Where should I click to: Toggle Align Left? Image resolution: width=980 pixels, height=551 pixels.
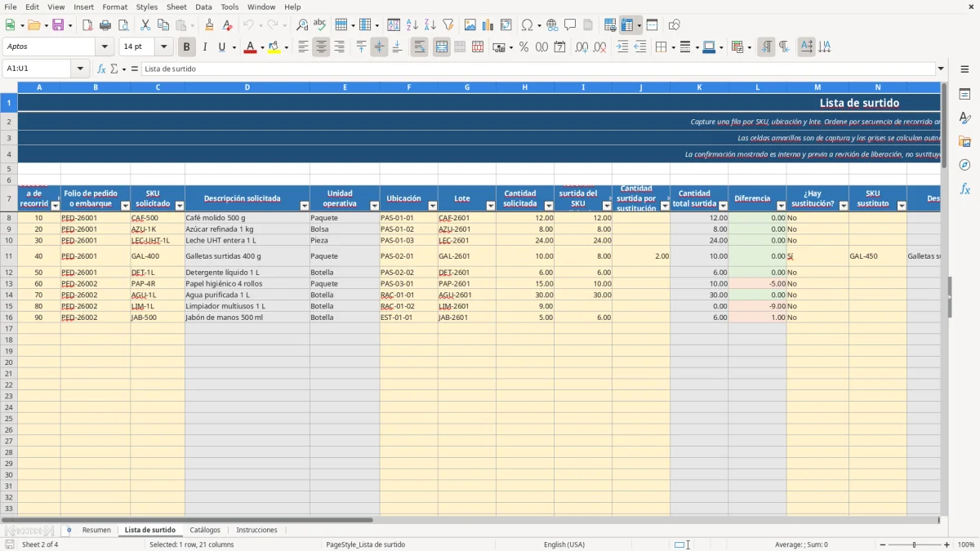(303, 47)
